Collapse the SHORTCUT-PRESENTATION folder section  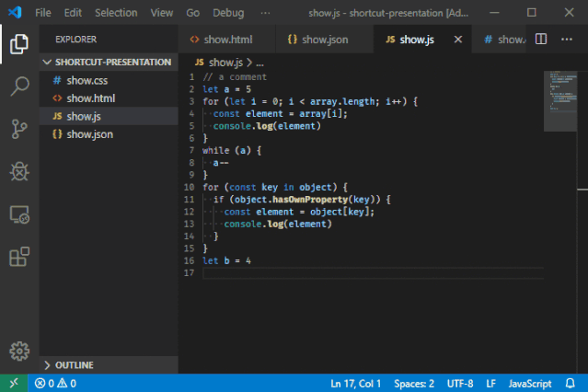tap(109, 63)
